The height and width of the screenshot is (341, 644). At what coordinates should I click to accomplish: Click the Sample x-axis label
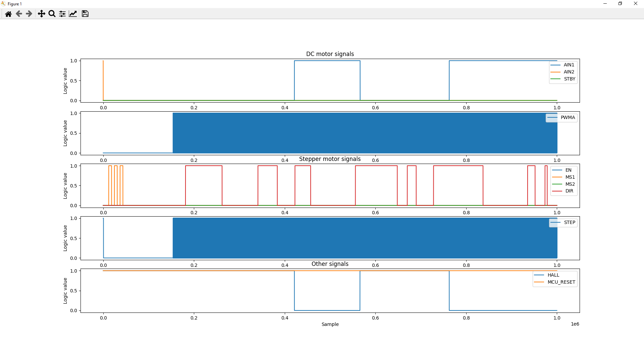(x=330, y=324)
